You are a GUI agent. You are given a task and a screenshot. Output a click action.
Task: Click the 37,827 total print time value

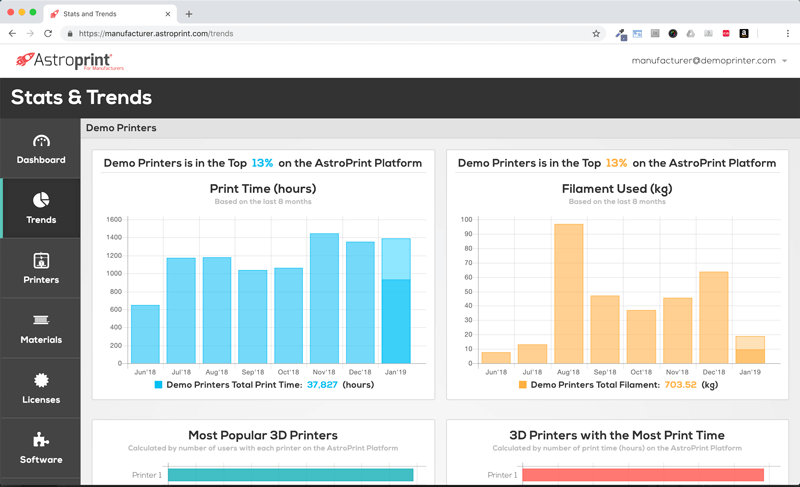click(322, 385)
